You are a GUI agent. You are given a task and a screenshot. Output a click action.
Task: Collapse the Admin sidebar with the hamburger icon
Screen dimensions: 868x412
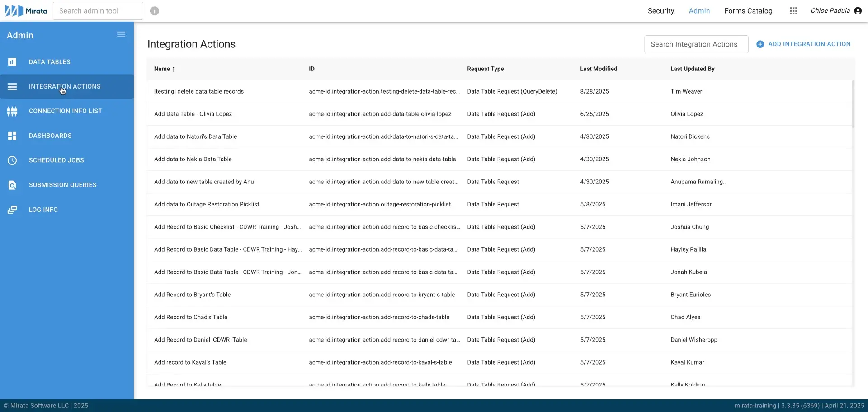pos(121,34)
